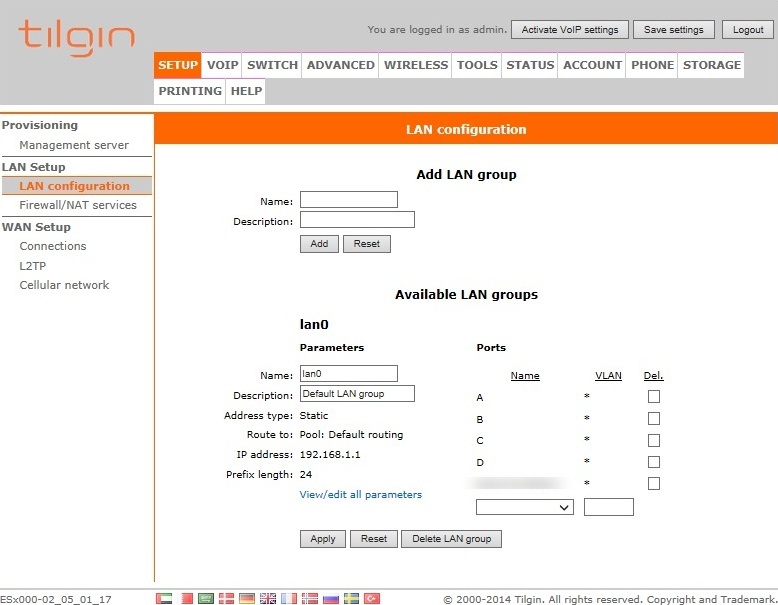
Task: Click Add to create LAN group
Action: pyautogui.click(x=319, y=244)
